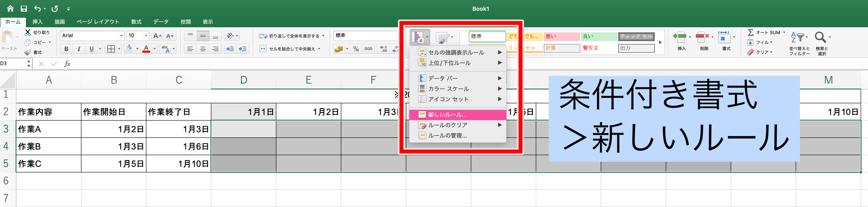
Task: Click the text orientation icon
Action: (x=230, y=36)
